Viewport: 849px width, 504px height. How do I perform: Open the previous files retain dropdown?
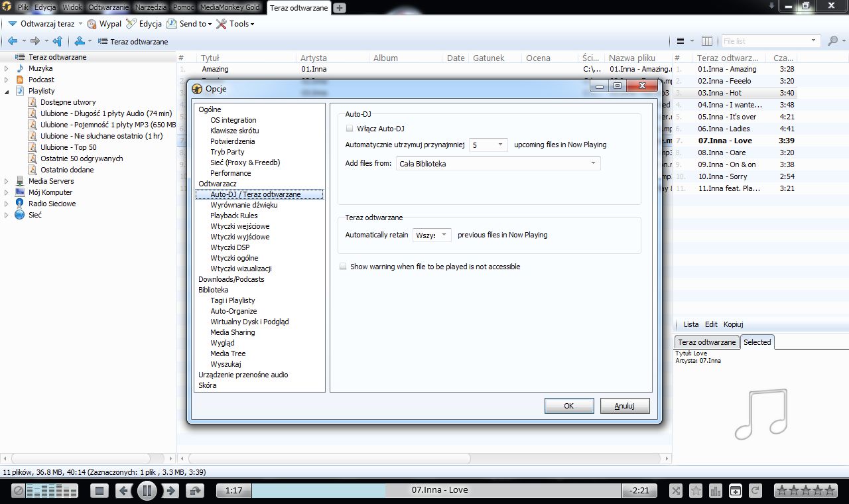tap(432, 235)
